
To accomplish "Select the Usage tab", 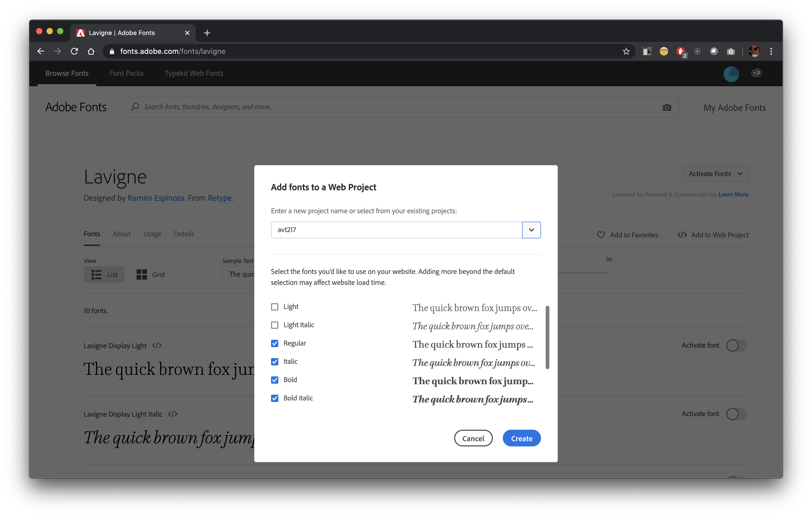I will point(152,234).
